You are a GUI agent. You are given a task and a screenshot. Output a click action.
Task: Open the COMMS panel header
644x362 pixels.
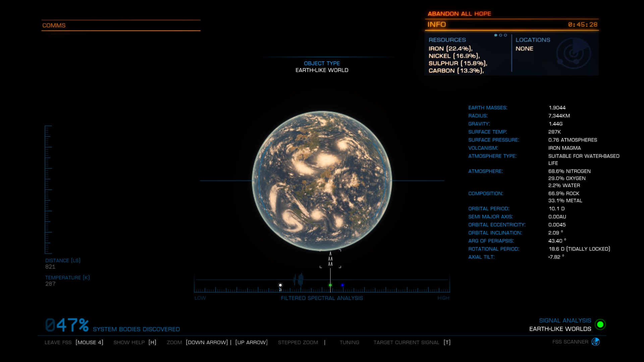[x=121, y=25]
